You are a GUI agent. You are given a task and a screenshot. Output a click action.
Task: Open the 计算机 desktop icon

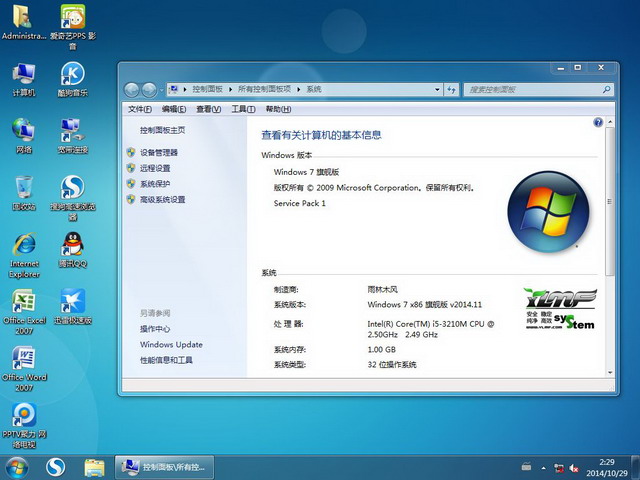24,80
